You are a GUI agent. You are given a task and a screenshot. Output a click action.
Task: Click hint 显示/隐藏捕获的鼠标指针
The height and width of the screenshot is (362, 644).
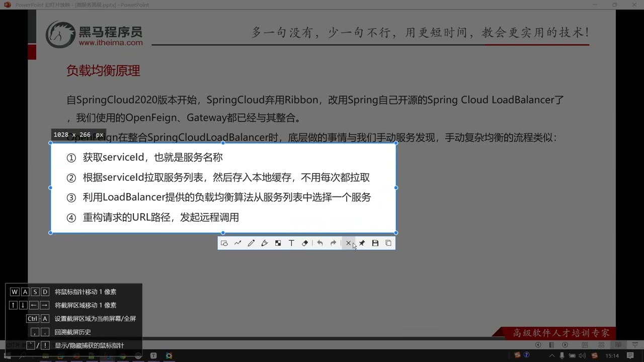coord(89,346)
